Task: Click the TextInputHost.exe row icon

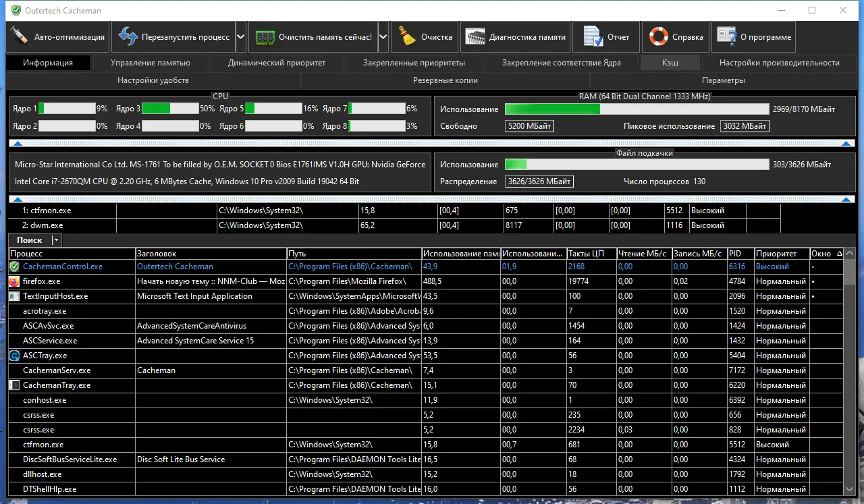Action: [x=14, y=296]
